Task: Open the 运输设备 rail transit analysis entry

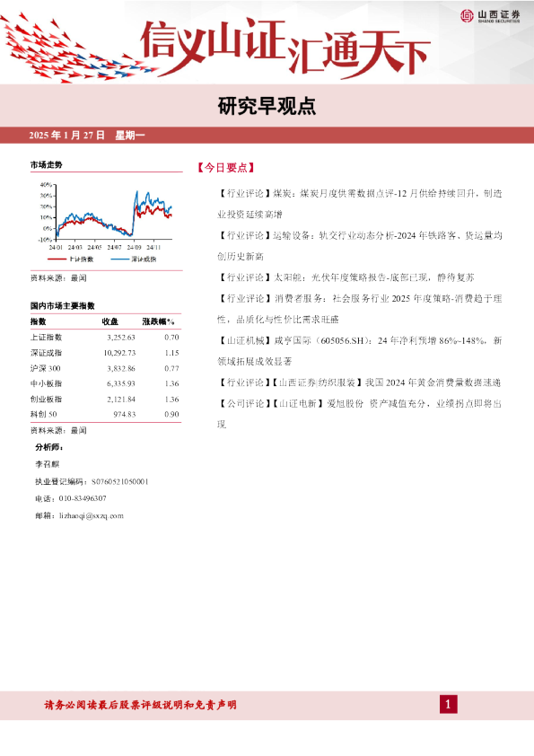Action: (x=360, y=246)
